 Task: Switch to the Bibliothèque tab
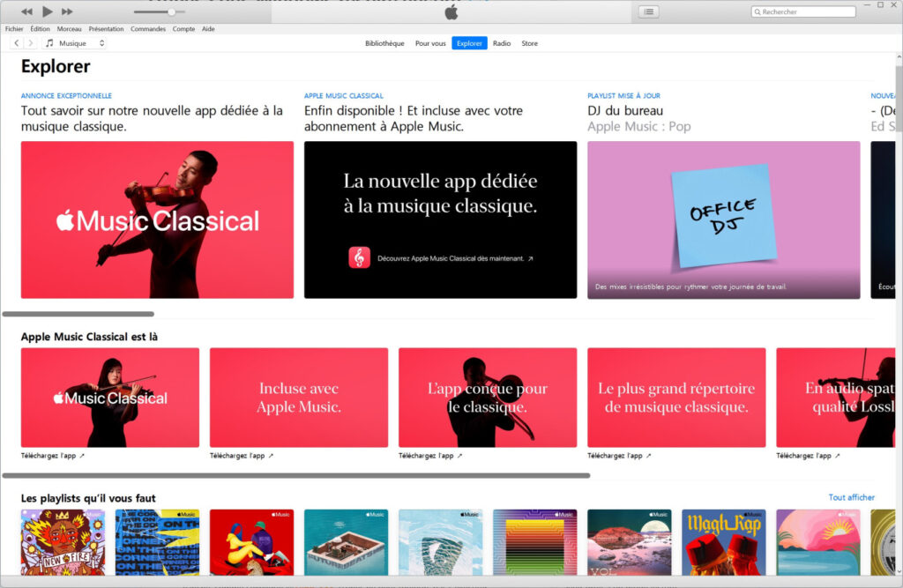point(384,43)
